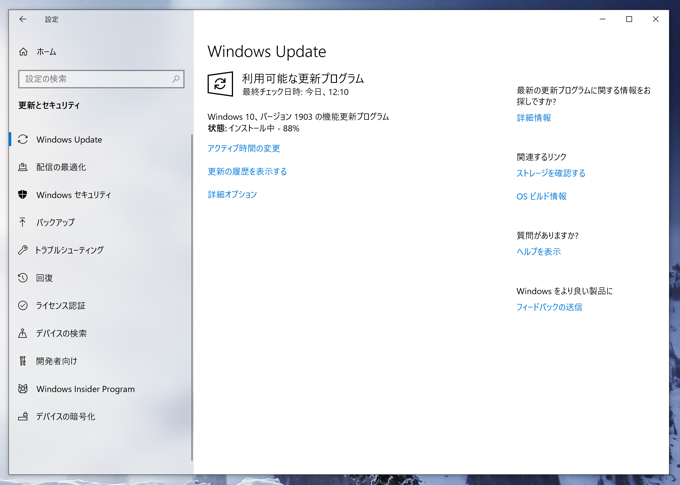Click the 配信の最適化 icon
The height and width of the screenshot is (485, 680).
tap(23, 167)
